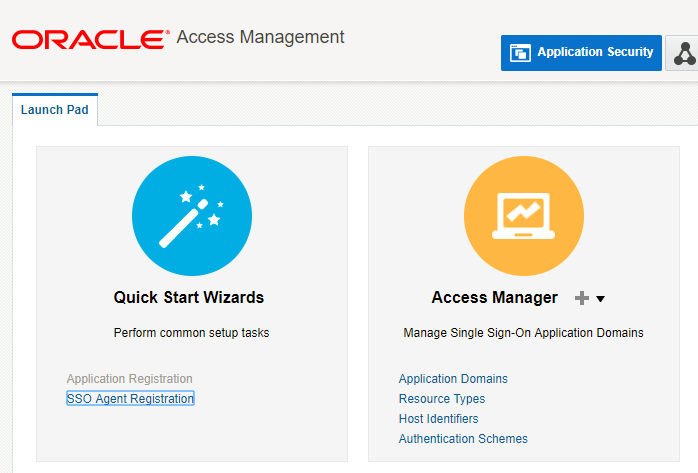Click the Access Manager heading
The width and height of the screenshot is (698, 473).
494,297
